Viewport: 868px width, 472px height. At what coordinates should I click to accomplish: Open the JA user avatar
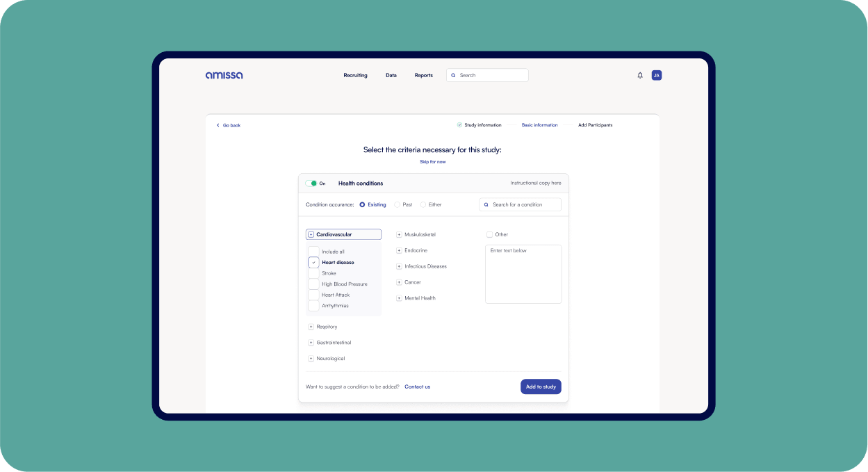[x=656, y=75]
